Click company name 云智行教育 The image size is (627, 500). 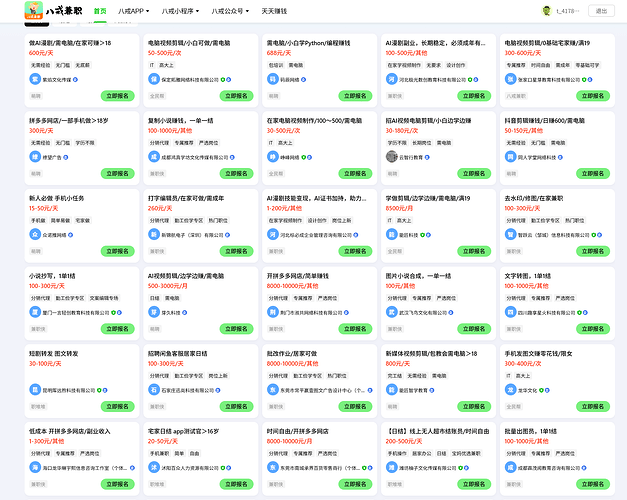(x=411, y=157)
